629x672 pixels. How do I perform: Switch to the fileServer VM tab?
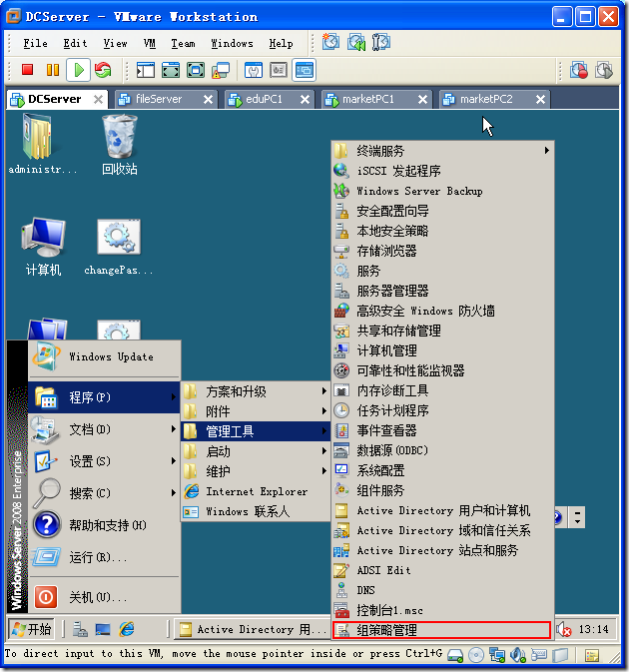coord(166,100)
